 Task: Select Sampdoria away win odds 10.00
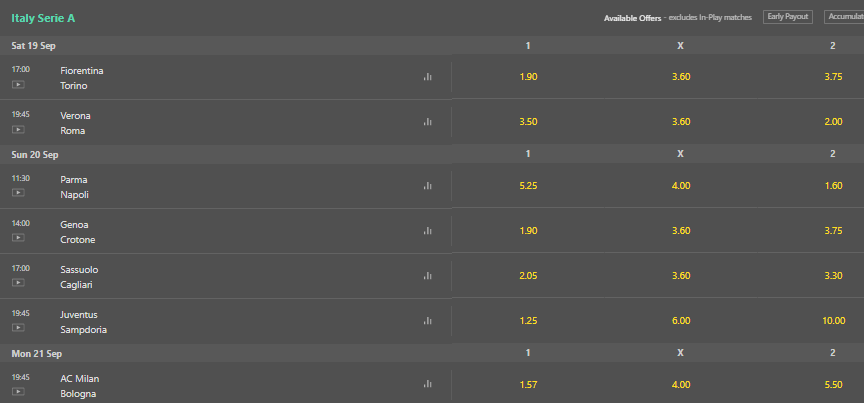833,320
